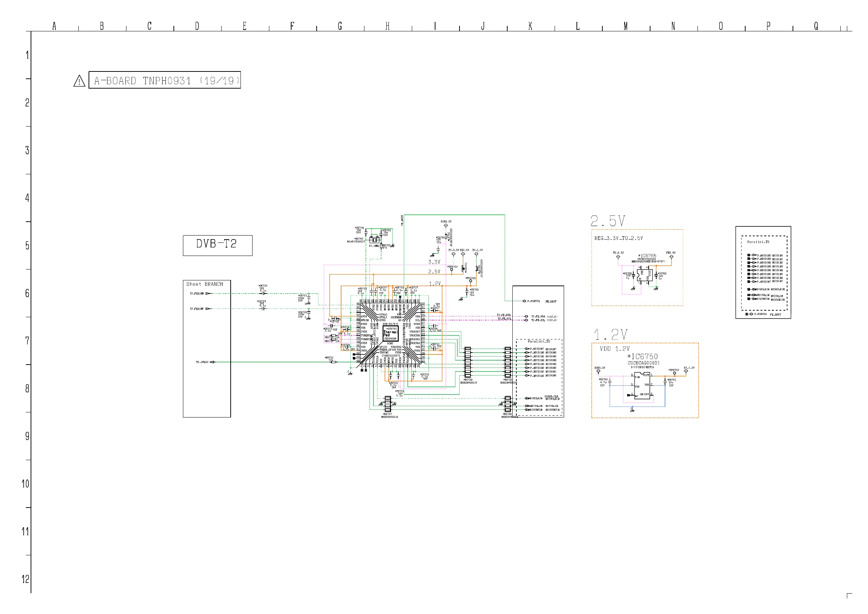The height and width of the screenshot is (614, 868).
Task: Click the A-BOARD TNPH0931 title box
Action: pyautogui.click(x=165, y=80)
